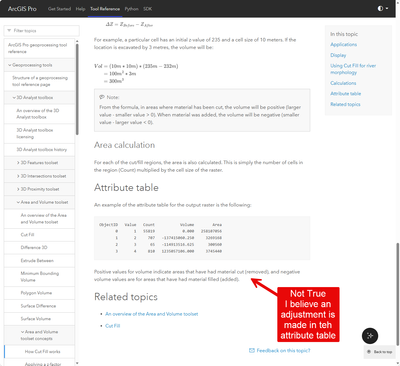The image size is (400, 366).
Task: Open Polygon Volume tool page
Action: 39,293
